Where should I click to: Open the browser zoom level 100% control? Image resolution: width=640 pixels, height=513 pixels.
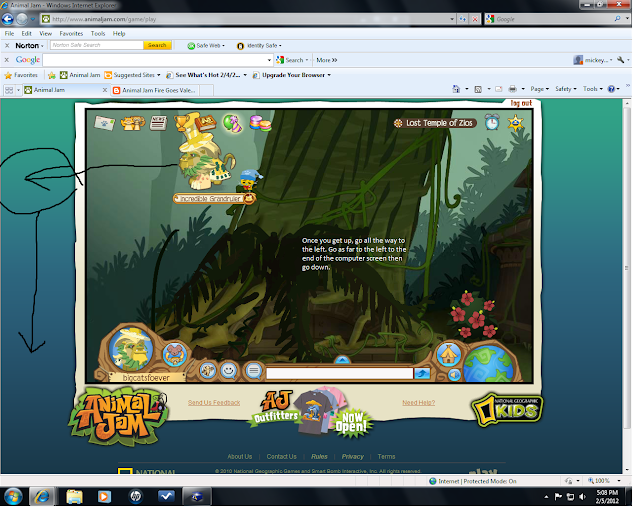(604, 481)
